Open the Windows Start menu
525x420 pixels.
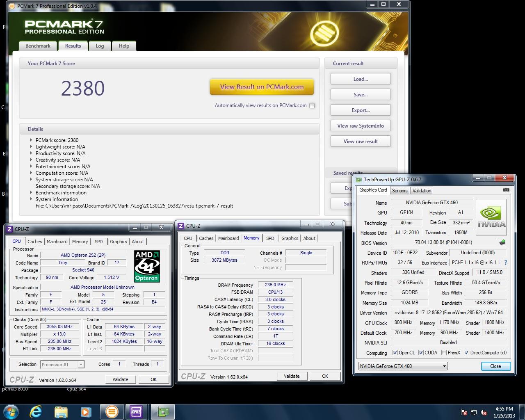point(11,411)
